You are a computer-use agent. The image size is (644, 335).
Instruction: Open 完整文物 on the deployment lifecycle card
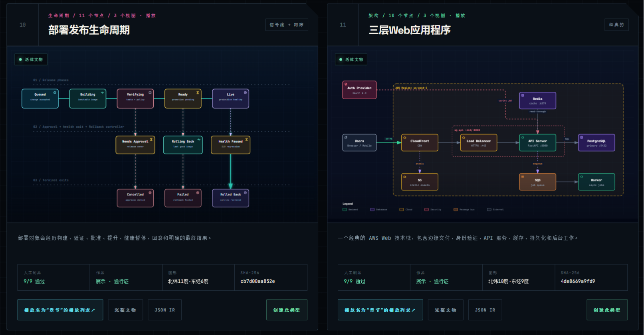(x=125, y=310)
